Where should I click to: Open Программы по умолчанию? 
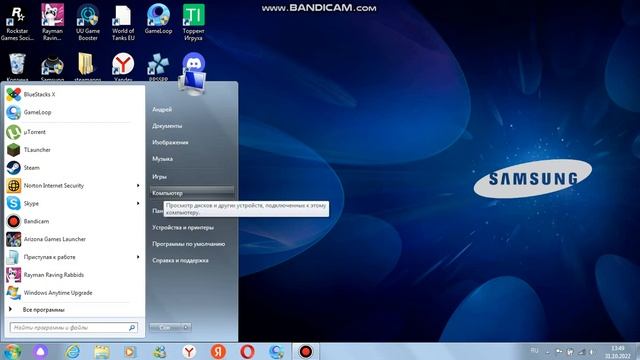pos(189,244)
